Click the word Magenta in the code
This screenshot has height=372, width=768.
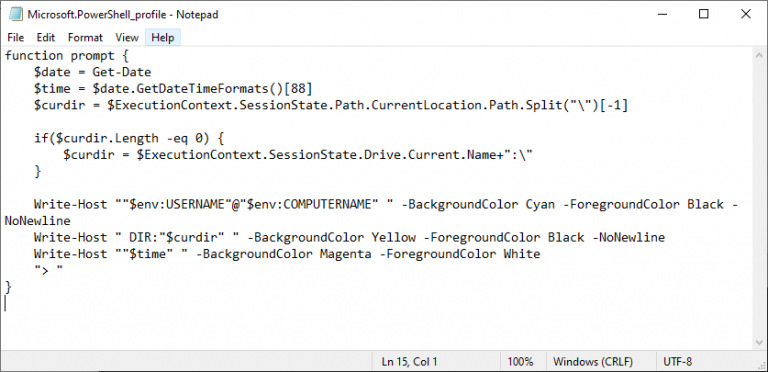tap(345, 254)
